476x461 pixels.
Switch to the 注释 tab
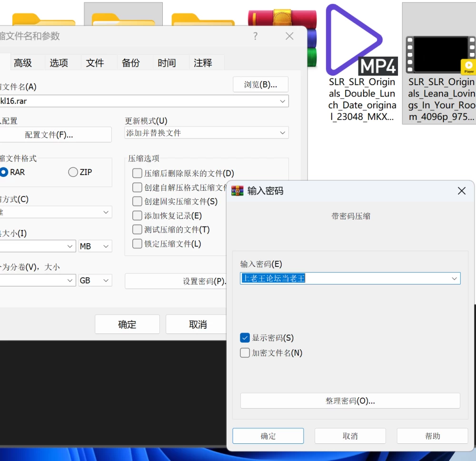tap(203, 63)
